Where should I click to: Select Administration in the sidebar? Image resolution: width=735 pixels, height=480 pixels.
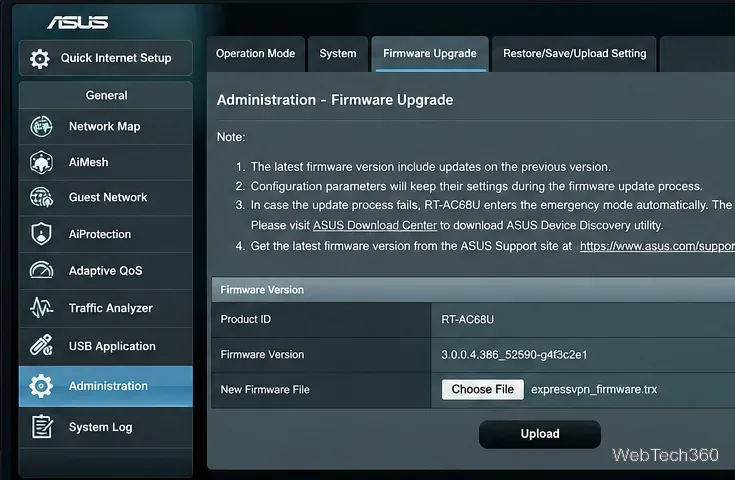105,386
